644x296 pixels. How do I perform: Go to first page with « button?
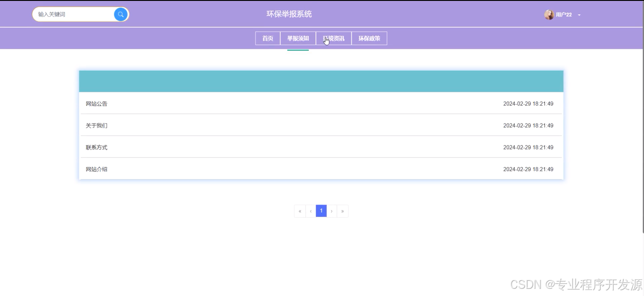[300, 211]
